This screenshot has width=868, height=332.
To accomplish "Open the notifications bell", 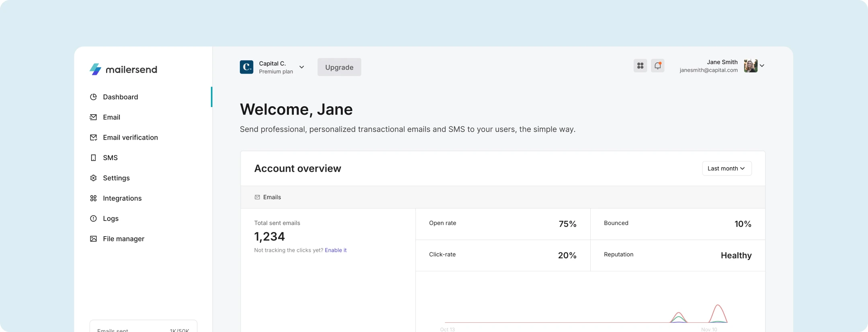I will (657, 66).
